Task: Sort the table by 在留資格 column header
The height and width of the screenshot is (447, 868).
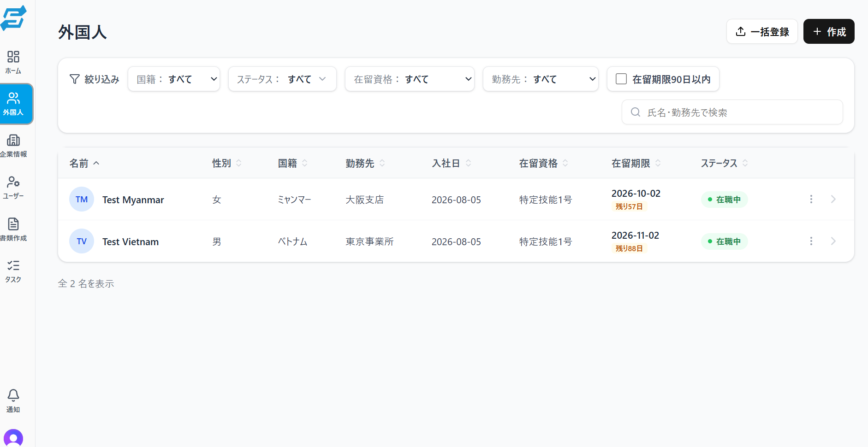Action: (x=544, y=163)
